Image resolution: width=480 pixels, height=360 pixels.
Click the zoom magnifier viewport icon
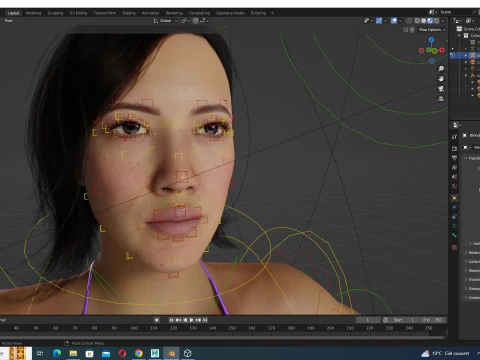click(x=441, y=69)
